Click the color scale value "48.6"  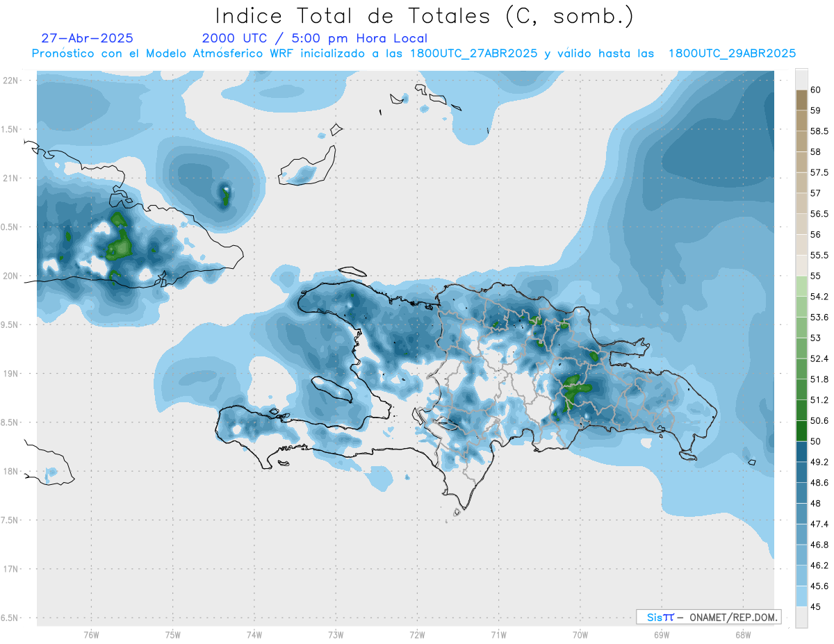click(x=819, y=482)
